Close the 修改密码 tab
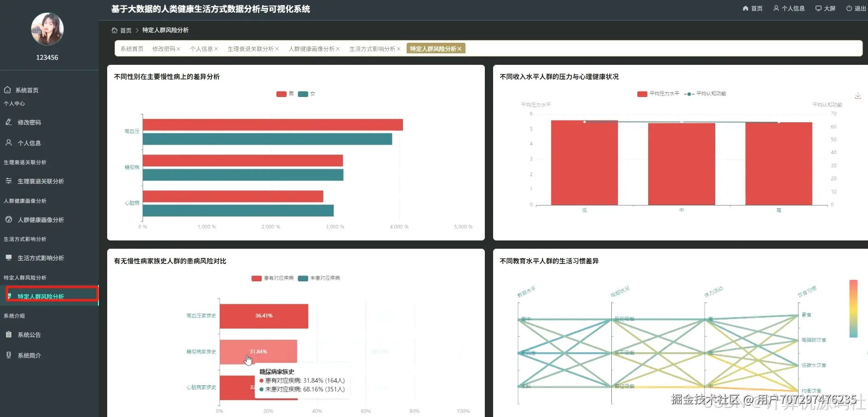868x417 pixels. tap(178, 49)
